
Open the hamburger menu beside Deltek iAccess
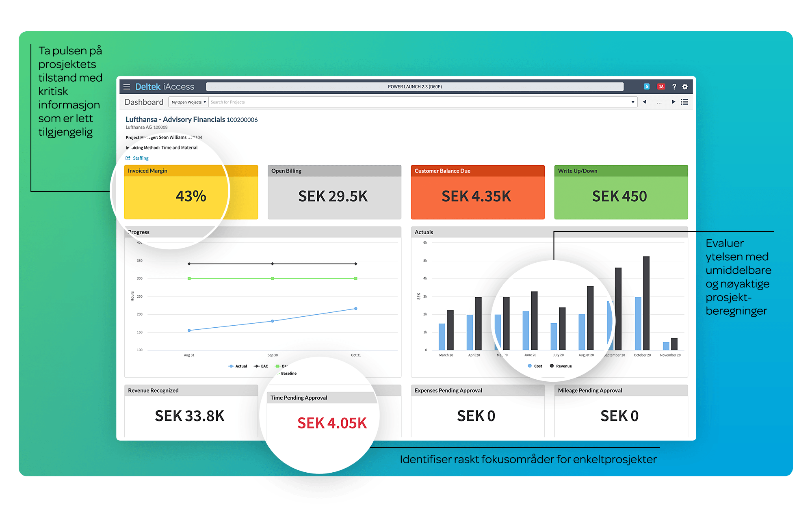click(x=127, y=87)
